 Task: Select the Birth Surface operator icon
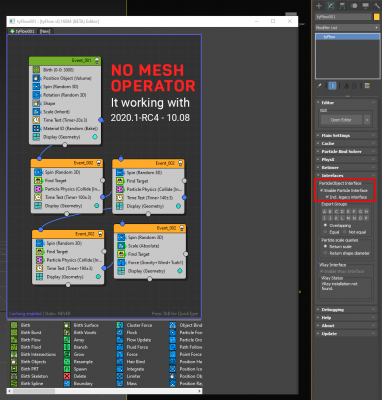coord(67,325)
